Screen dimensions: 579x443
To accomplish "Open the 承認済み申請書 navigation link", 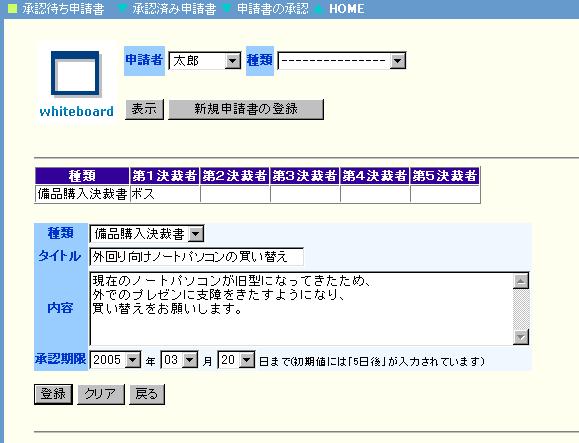I will [x=174, y=8].
